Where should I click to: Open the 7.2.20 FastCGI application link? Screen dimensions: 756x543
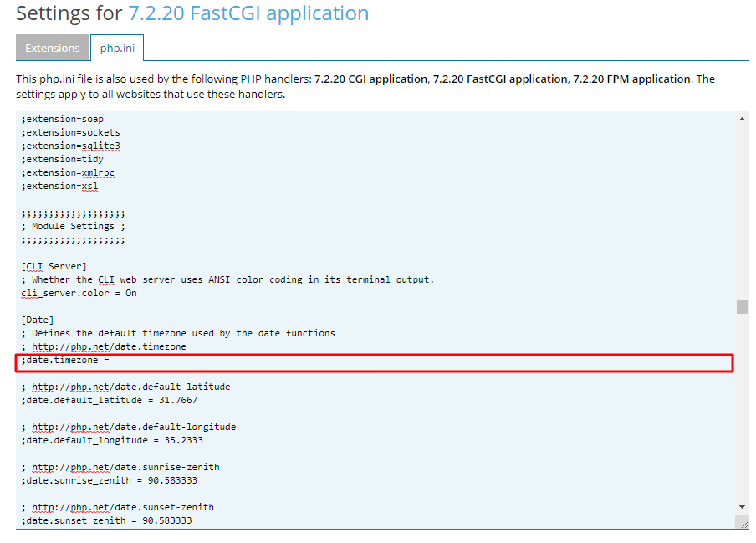(248, 13)
